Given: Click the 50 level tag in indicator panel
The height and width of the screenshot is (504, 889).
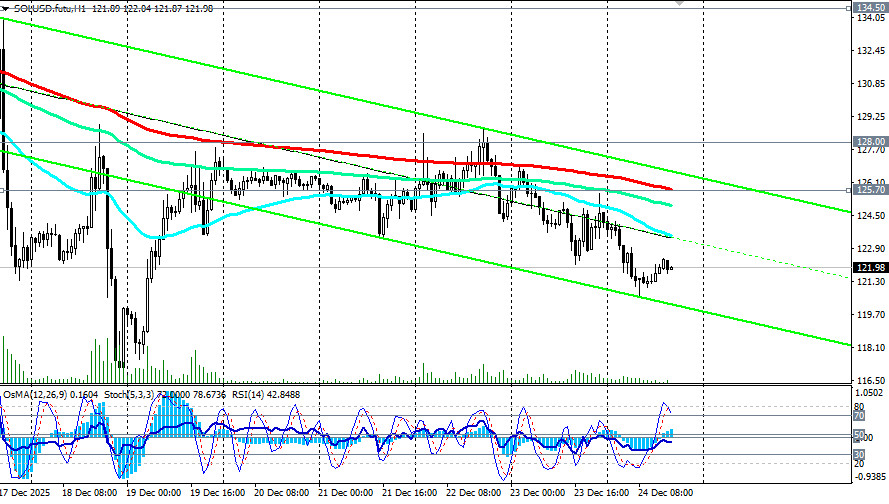Looking at the screenshot, I should [858, 435].
